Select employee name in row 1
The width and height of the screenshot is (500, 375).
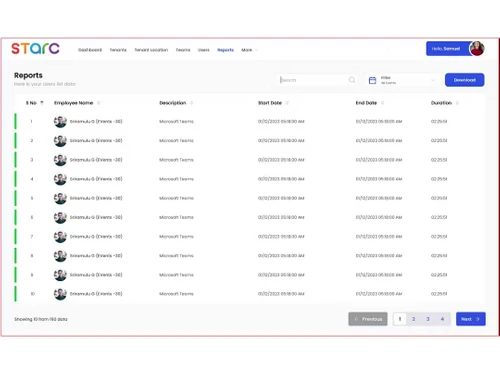click(96, 122)
